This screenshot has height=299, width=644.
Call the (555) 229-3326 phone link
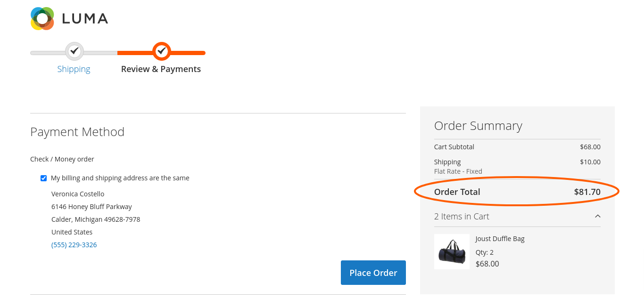(x=74, y=245)
